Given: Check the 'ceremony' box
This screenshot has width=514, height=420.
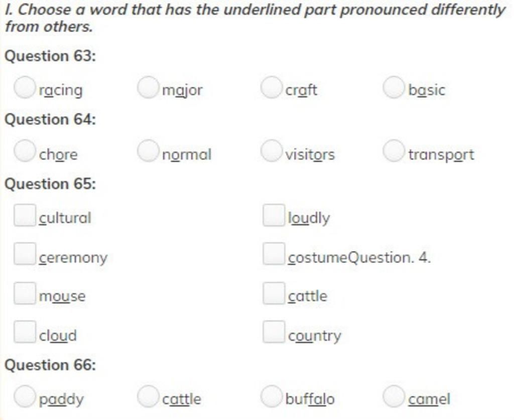Looking at the screenshot, I should [25, 254].
